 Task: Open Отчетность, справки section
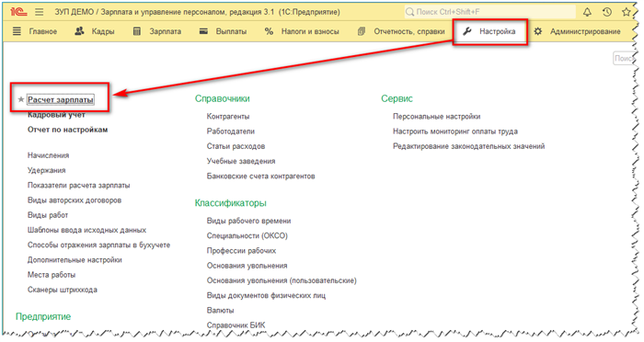click(x=409, y=31)
